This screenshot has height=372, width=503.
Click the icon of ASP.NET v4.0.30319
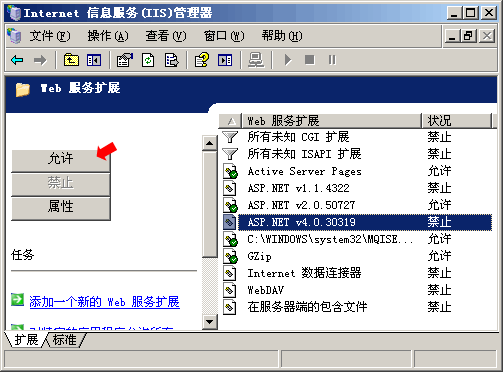point(230,222)
